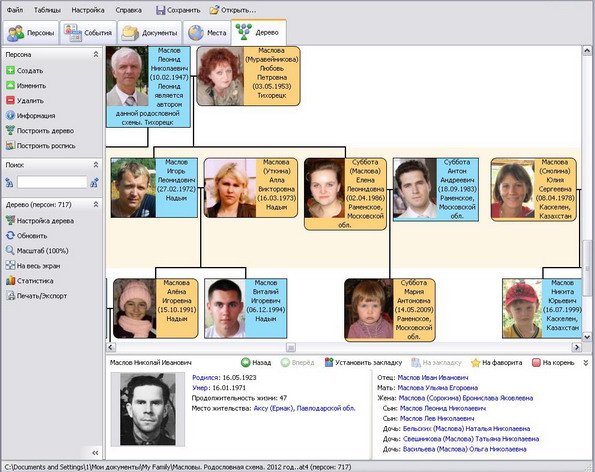595x472 pixels.
Task: Click Установить закладку bookmark icon
Action: (329, 362)
